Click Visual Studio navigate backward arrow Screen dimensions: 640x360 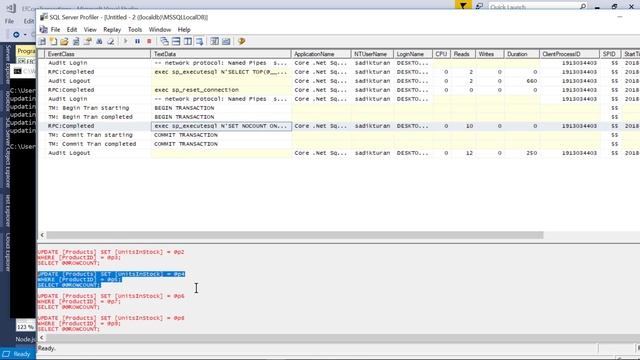pos(16,35)
